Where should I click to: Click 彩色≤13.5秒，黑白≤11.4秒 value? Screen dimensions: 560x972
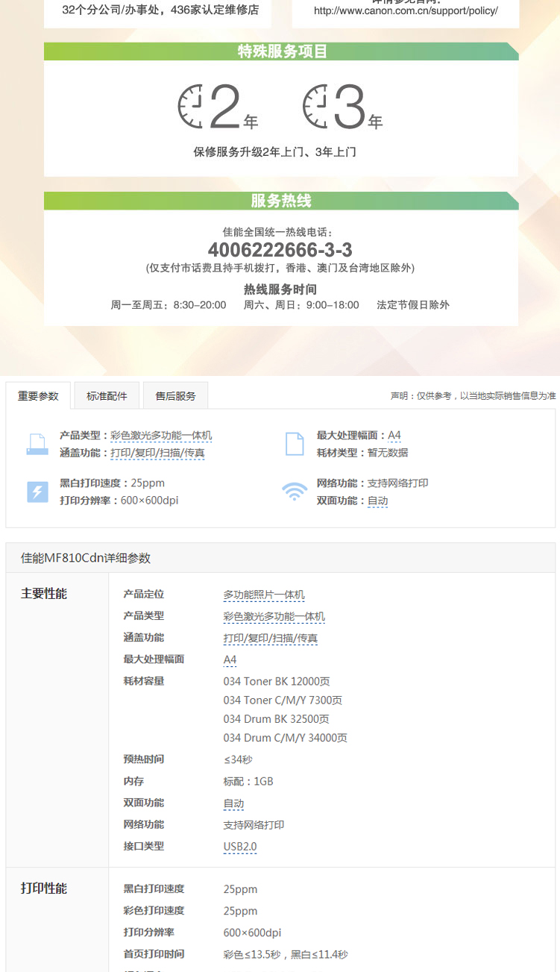(286, 954)
